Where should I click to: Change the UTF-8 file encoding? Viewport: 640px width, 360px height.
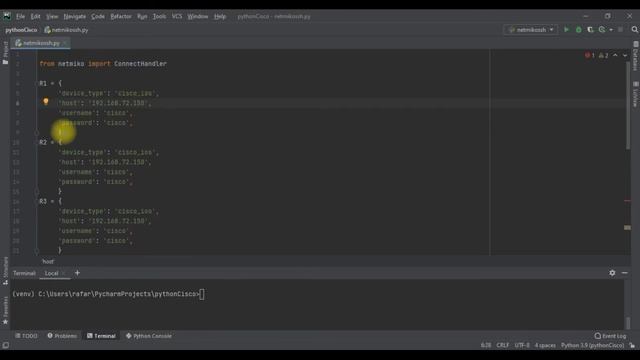(x=522, y=345)
